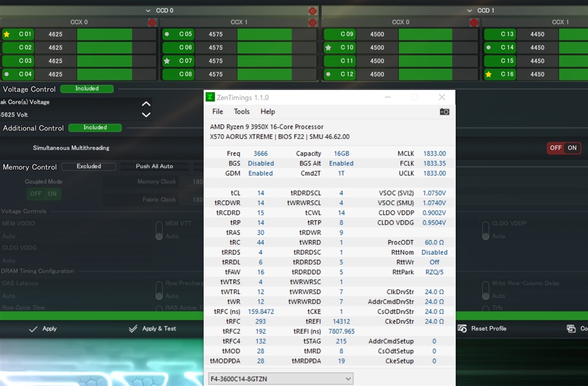This screenshot has width=588, height=386.
Task: Collapse the CCD 1 section chevron
Action: point(470,11)
